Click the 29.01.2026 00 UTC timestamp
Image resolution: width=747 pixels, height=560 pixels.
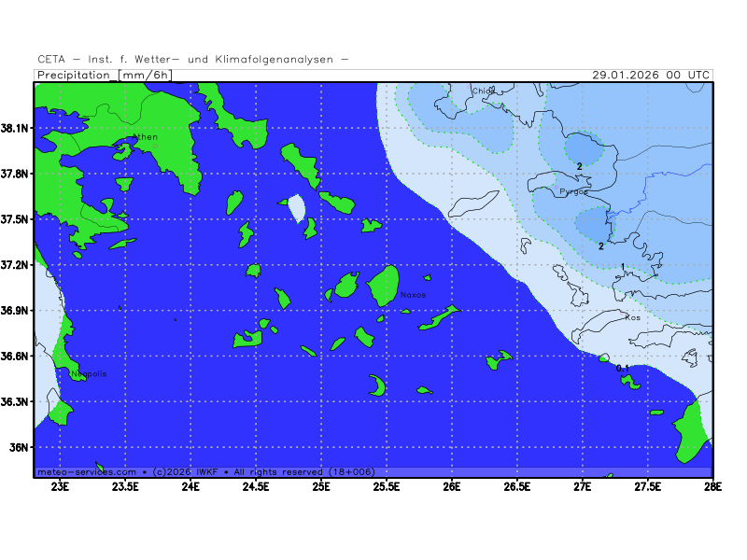(651, 75)
